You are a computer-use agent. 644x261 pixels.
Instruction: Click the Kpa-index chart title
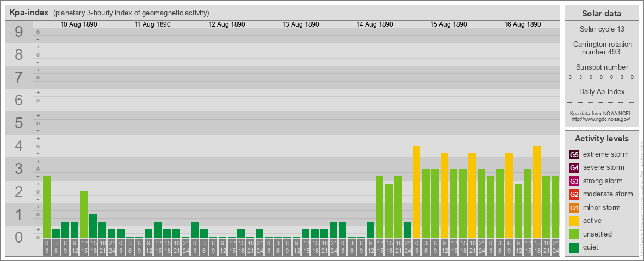click(x=29, y=13)
